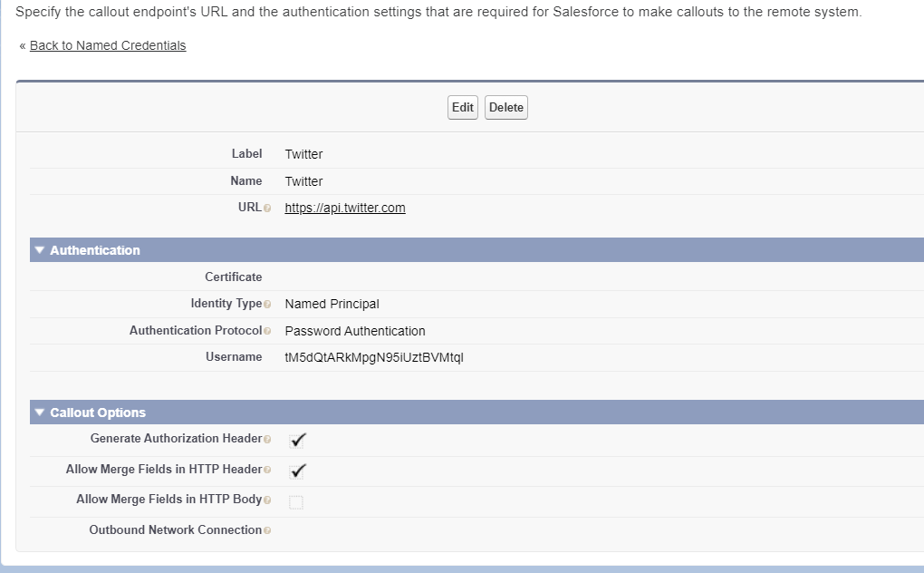Toggle the Generate Authorization Header checkbox
924x573 pixels.
click(297, 441)
